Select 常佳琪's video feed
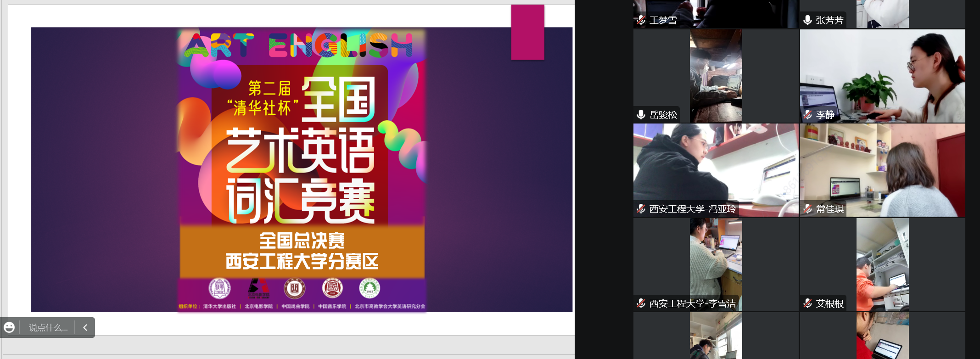Image resolution: width=980 pixels, height=359 pixels. click(882, 165)
